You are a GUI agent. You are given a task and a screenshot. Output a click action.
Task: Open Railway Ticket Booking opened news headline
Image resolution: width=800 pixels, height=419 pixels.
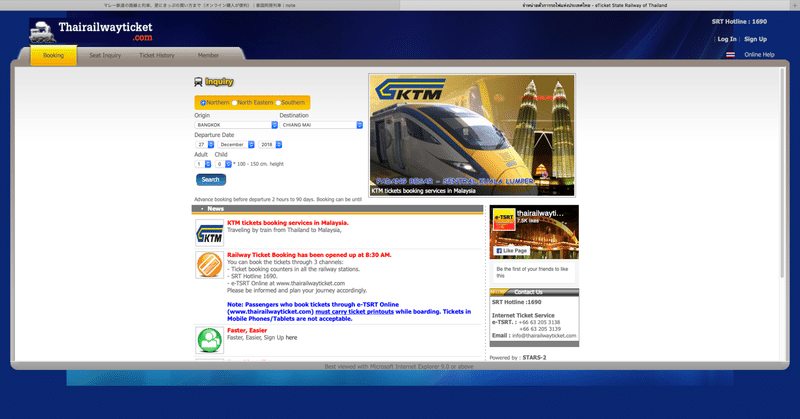tap(309, 255)
